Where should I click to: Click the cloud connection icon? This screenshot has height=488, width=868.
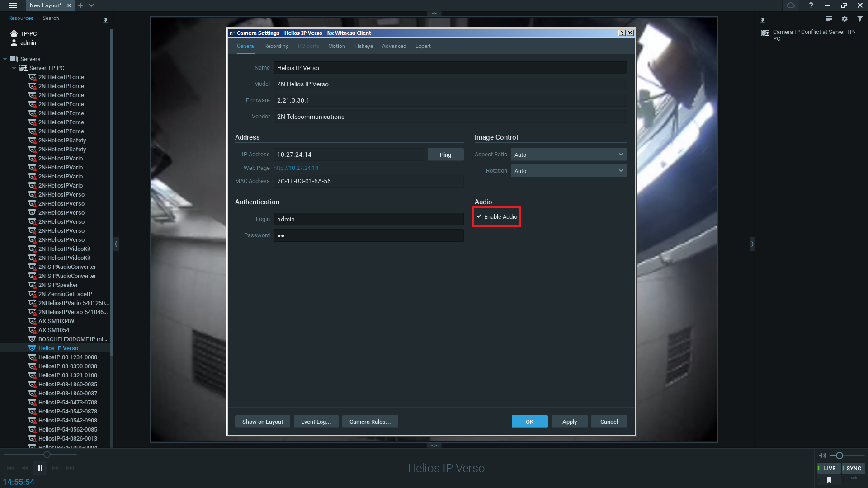pyautogui.click(x=791, y=5)
